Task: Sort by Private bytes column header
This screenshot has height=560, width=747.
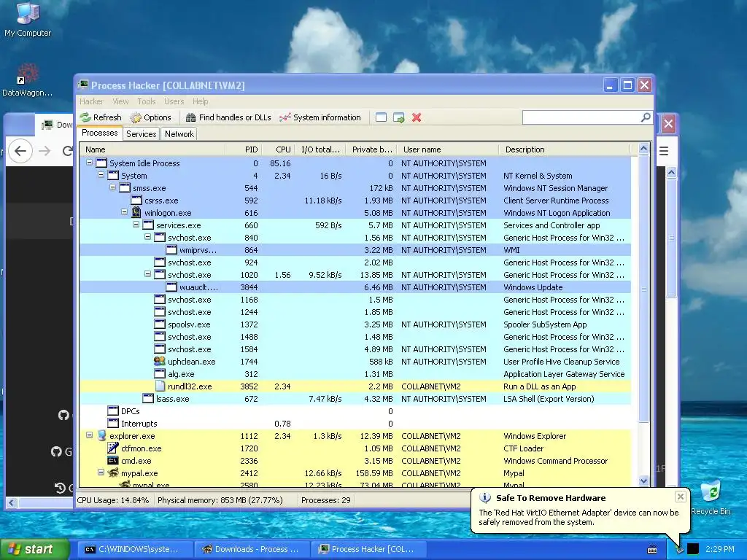Action: point(371,149)
